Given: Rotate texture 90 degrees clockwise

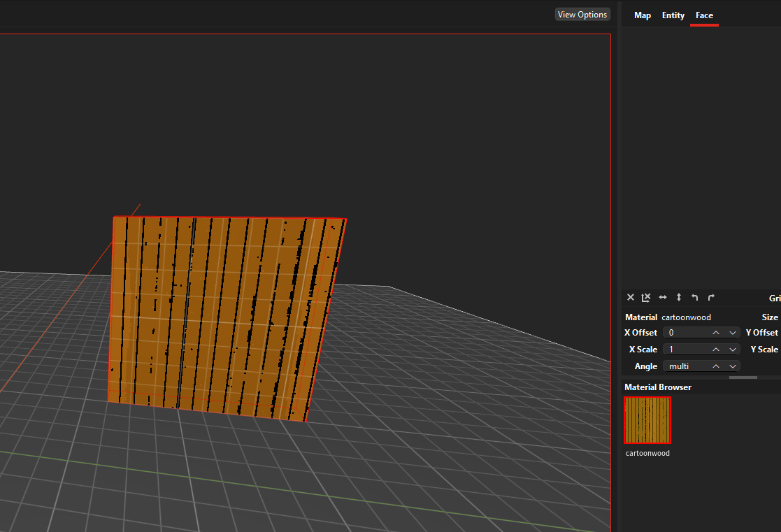Looking at the screenshot, I should 711,298.
